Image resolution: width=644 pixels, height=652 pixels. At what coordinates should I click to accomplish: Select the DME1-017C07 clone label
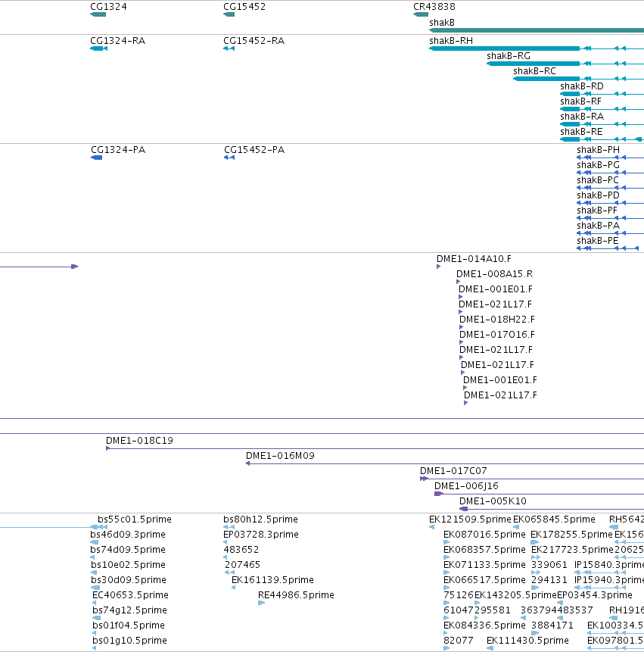(453, 471)
